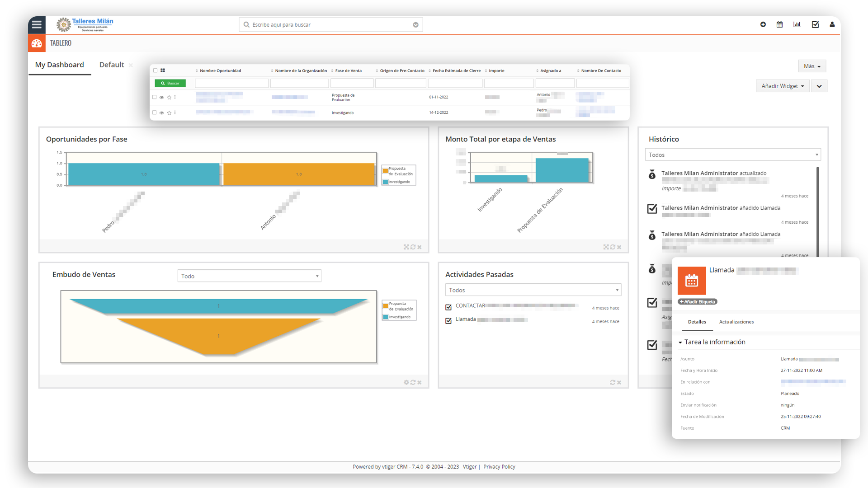Image resolution: width=868 pixels, height=488 pixels.
Task: Star the Investigando opportunity row
Action: pyautogui.click(x=169, y=113)
